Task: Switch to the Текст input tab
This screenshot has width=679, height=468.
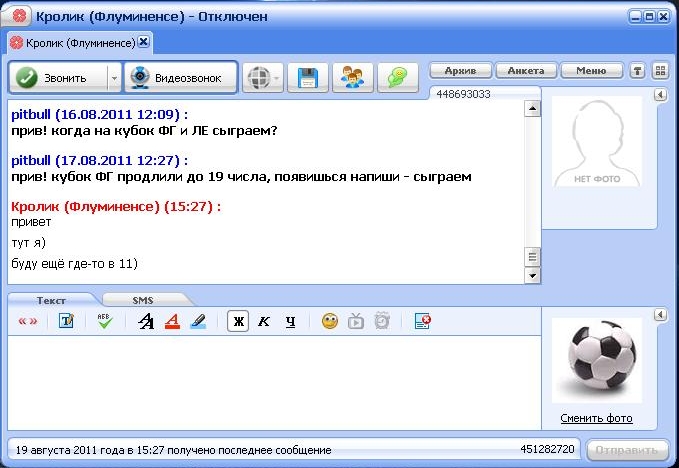Action: pos(51,300)
